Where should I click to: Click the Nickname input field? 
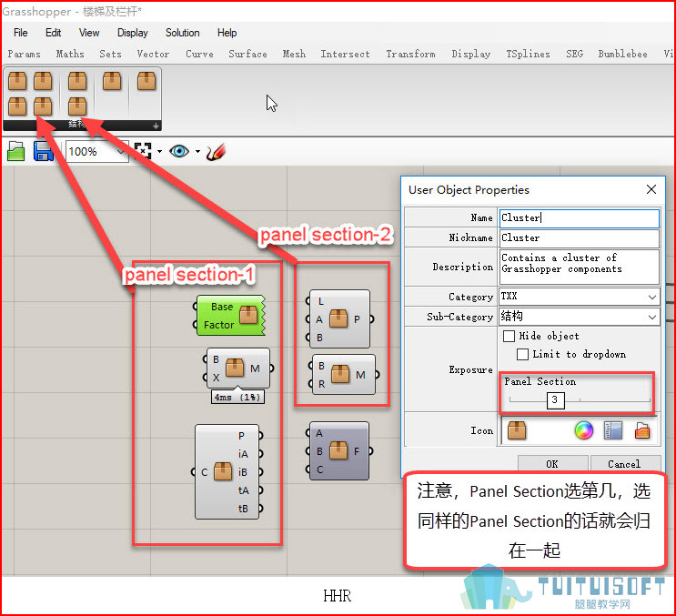point(579,238)
